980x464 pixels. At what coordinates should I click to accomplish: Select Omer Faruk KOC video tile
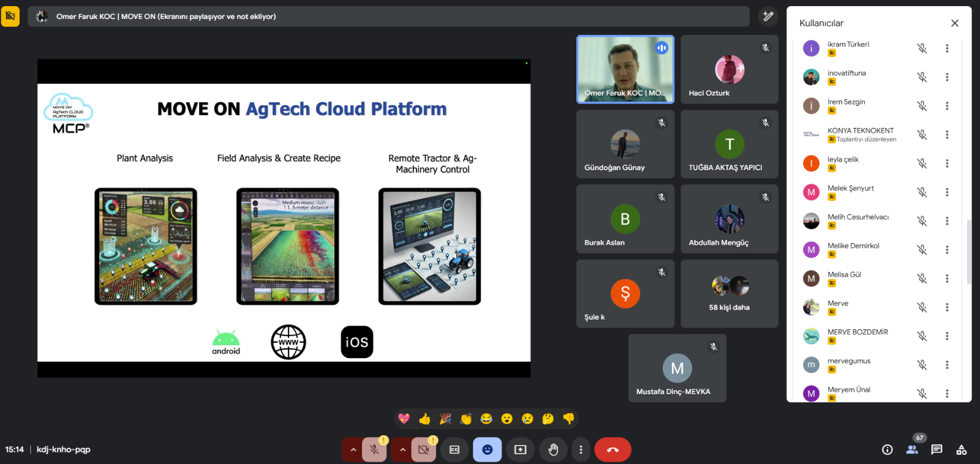coord(625,69)
